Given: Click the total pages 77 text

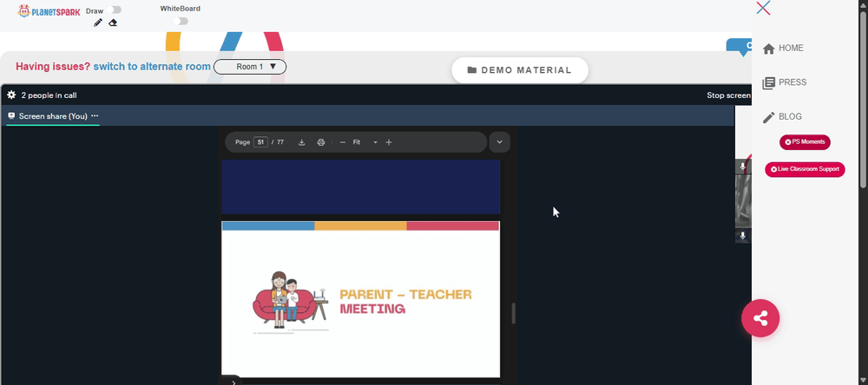Looking at the screenshot, I should point(280,142).
